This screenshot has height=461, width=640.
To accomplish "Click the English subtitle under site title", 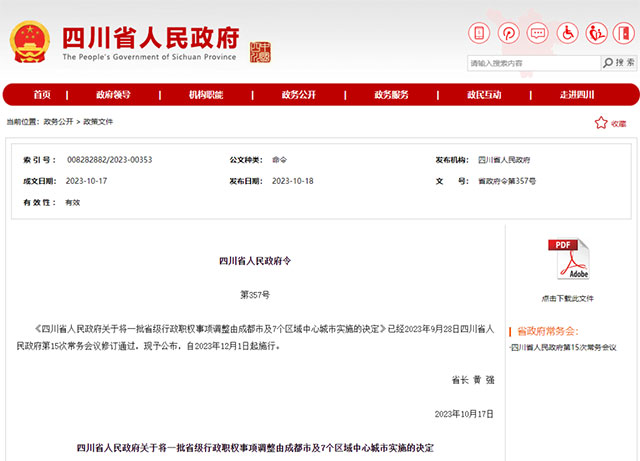I will click(x=149, y=57).
